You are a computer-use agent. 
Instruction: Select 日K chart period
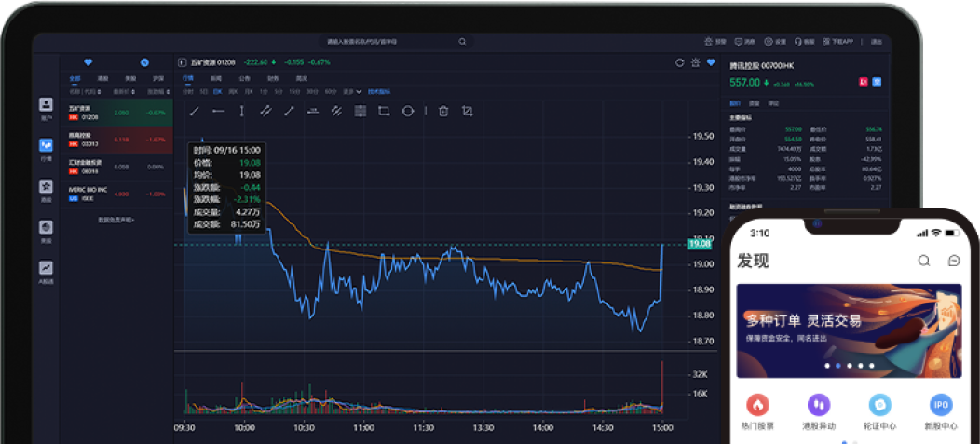pos(217,92)
